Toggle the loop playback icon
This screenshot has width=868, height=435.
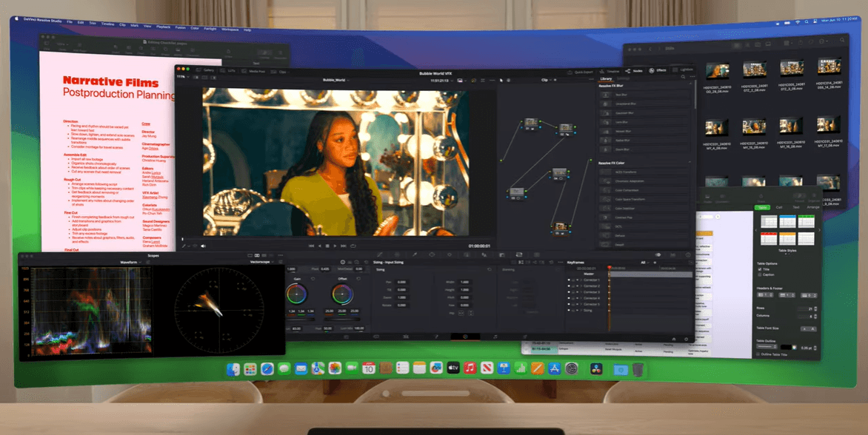coord(353,246)
